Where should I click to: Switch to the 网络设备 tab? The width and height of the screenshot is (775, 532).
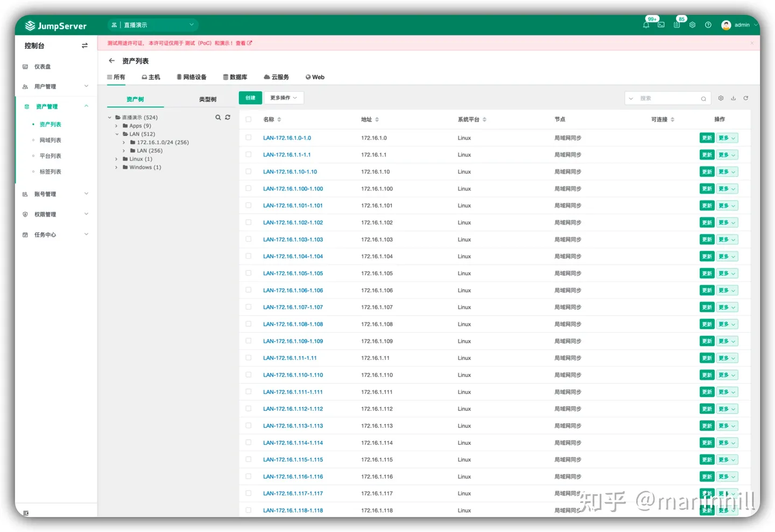coord(192,77)
